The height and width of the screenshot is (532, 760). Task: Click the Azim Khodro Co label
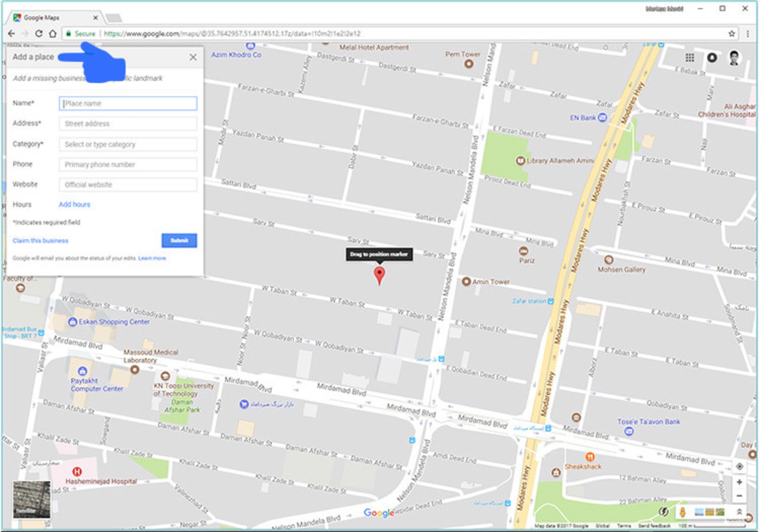236,55
